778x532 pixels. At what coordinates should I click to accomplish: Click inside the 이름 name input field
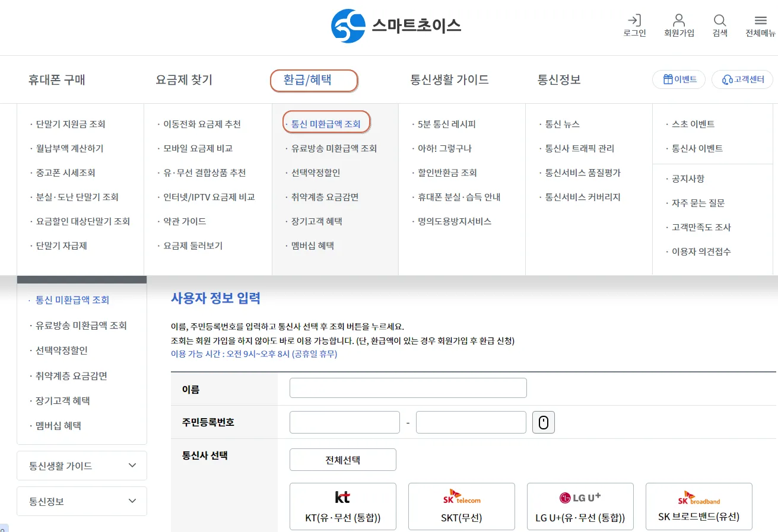click(x=407, y=388)
